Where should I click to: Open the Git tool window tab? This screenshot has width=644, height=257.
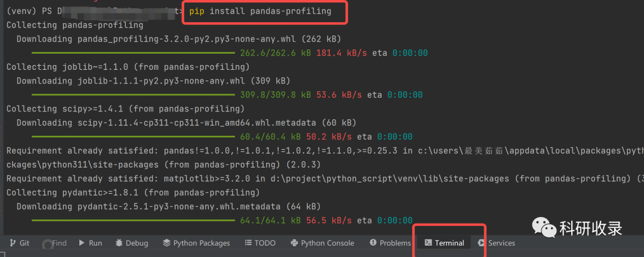pyautogui.click(x=19, y=243)
